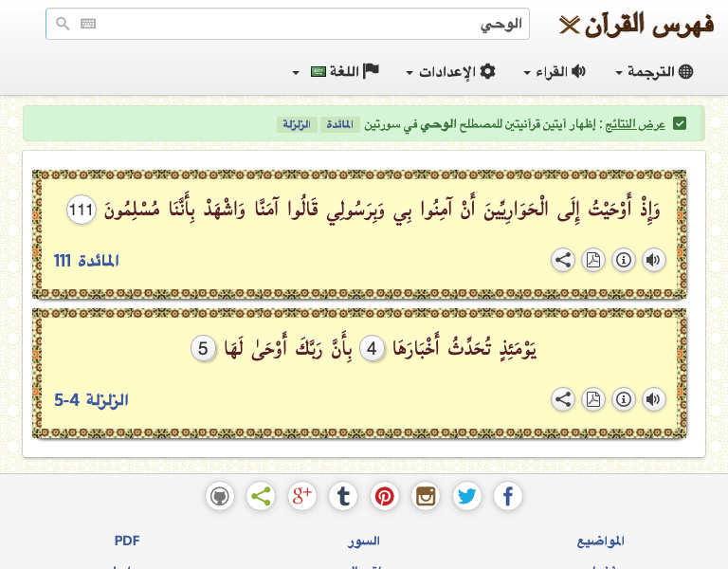The height and width of the screenshot is (569, 728).
Task: Open the GitHub icon in footer
Action: 220,496
